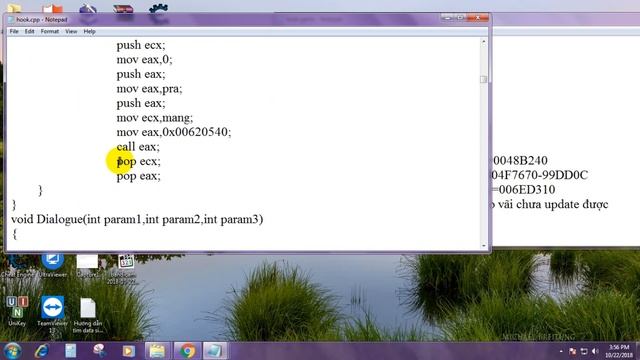Launch Internet Explorer from the taskbar
This screenshot has width=640, height=360.
42,351
